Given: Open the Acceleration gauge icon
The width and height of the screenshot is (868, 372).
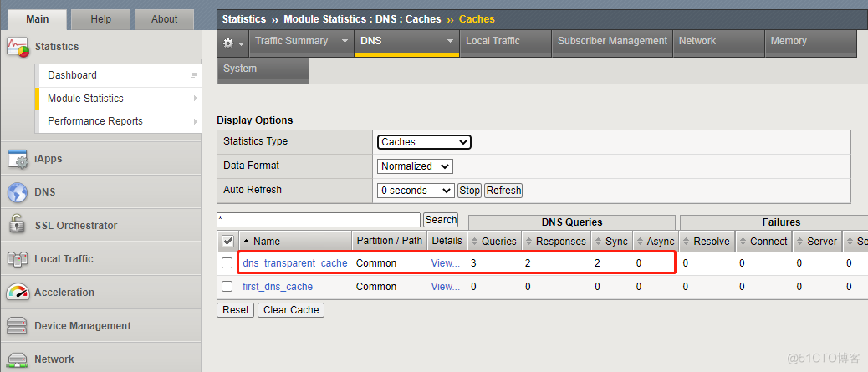Looking at the screenshot, I should point(18,293).
